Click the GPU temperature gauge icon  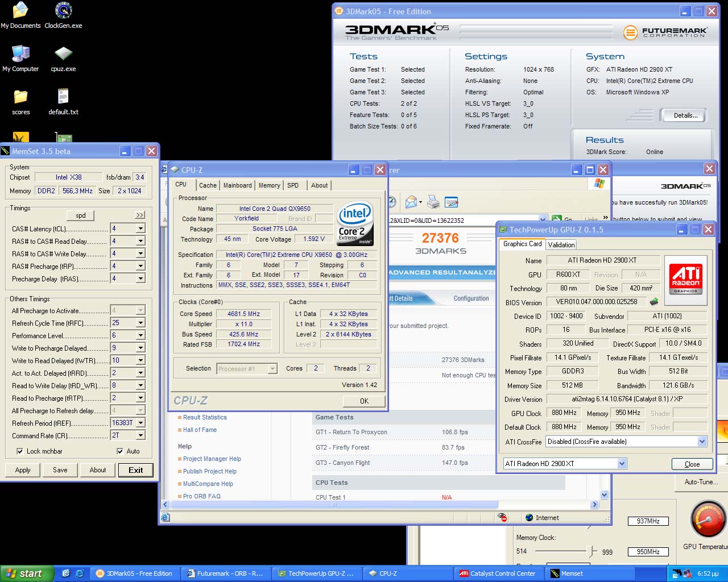708,519
